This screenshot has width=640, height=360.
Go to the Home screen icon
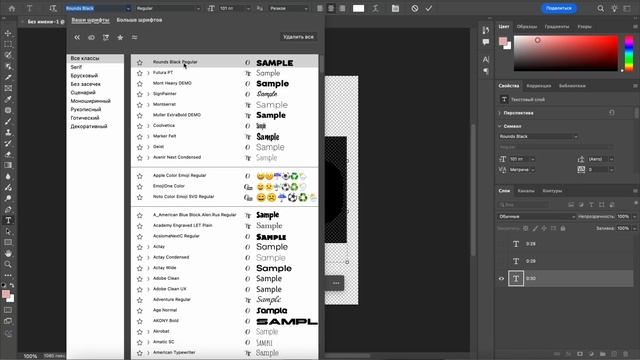[12, 8]
